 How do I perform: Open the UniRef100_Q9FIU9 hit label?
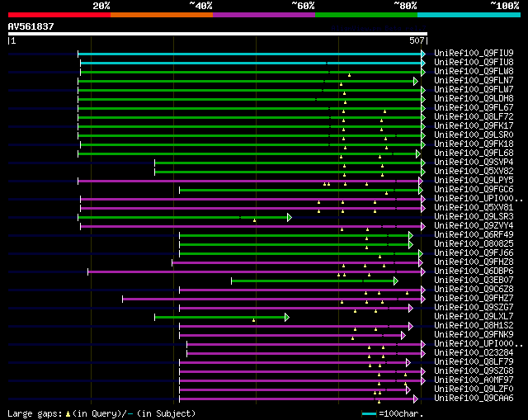(474, 53)
